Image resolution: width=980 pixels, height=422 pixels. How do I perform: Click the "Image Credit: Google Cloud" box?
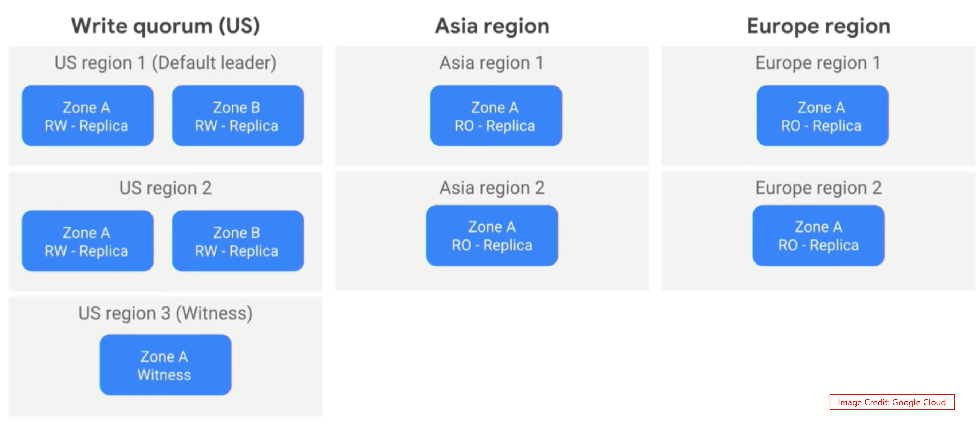click(892, 402)
